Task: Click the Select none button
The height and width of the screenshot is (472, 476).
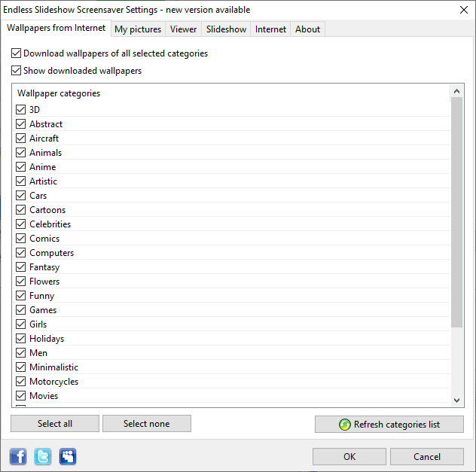Action: tap(147, 424)
